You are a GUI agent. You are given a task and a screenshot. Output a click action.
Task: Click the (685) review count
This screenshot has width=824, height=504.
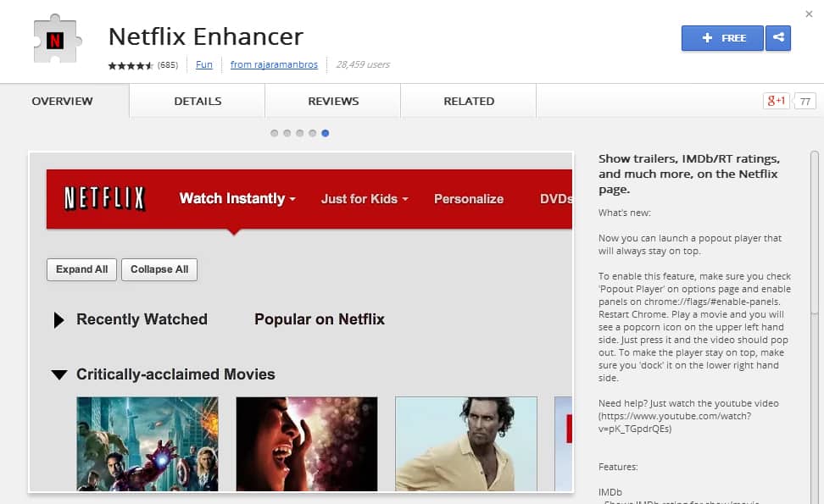(x=168, y=65)
